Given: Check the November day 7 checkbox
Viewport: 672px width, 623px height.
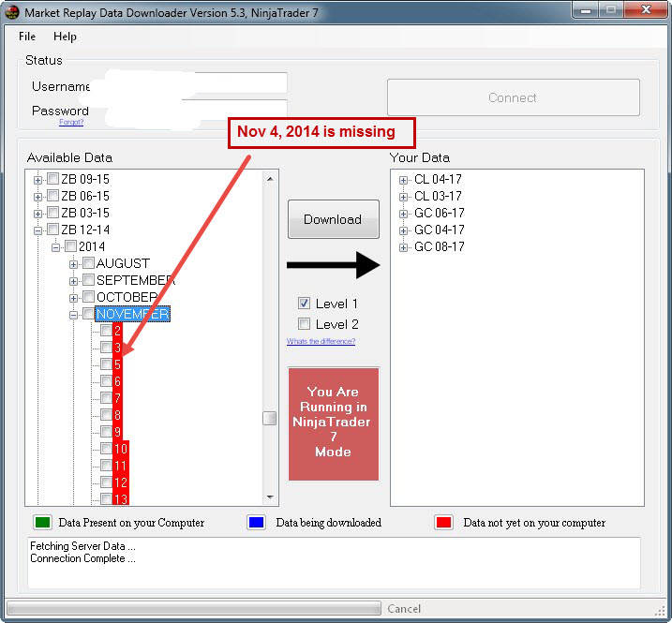Looking at the screenshot, I should [x=106, y=397].
